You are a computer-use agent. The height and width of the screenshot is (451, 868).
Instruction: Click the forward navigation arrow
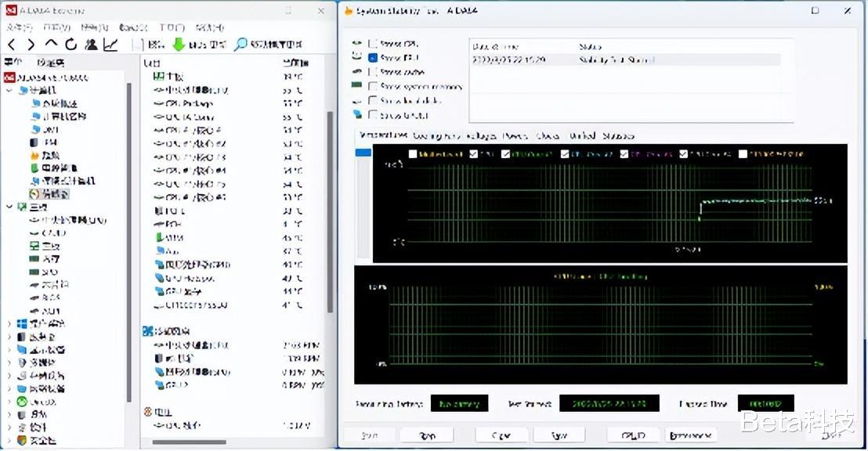[x=31, y=45]
